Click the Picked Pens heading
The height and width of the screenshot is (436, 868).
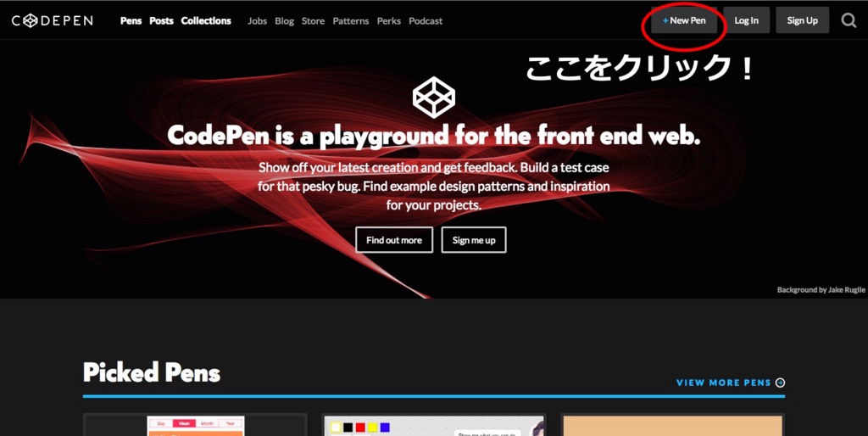[152, 372]
